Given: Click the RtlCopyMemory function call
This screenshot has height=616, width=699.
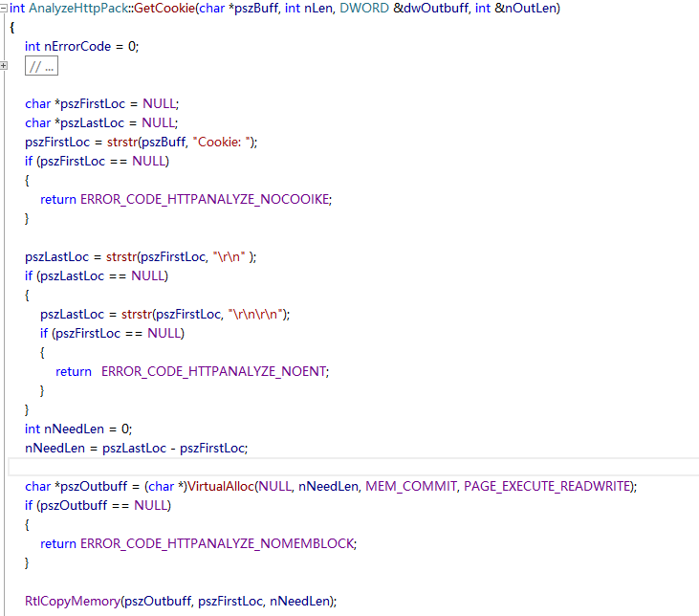Looking at the screenshot, I should point(73,602).
